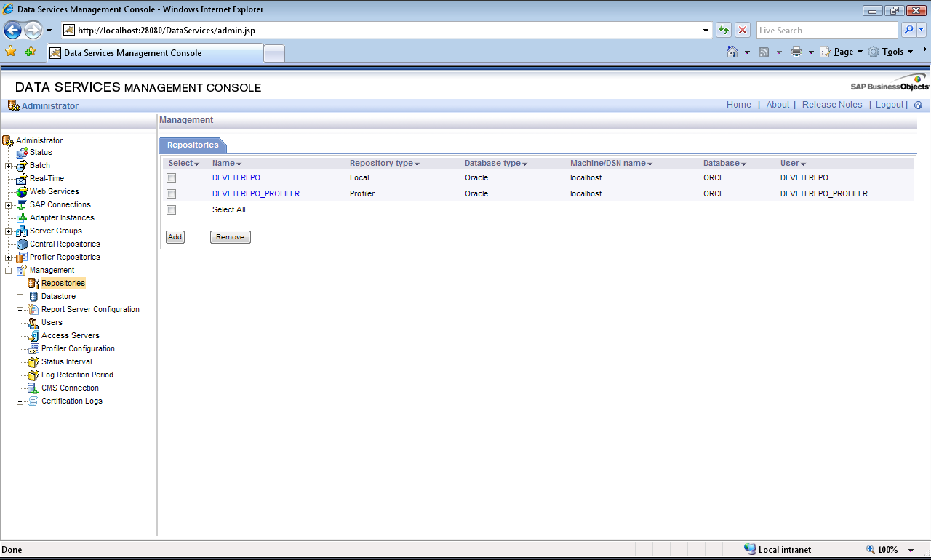
Task: Open the address bar dropdown arrow
Action: click(706, 31)
